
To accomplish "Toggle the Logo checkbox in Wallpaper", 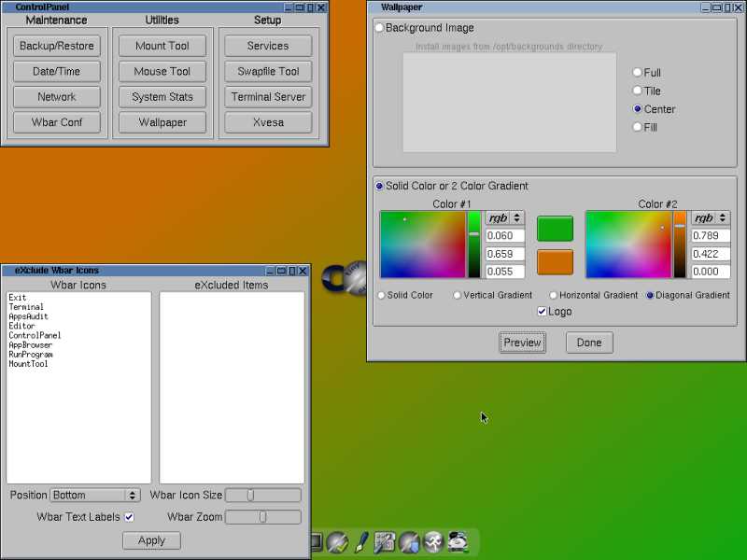I will tap(543, 311).
